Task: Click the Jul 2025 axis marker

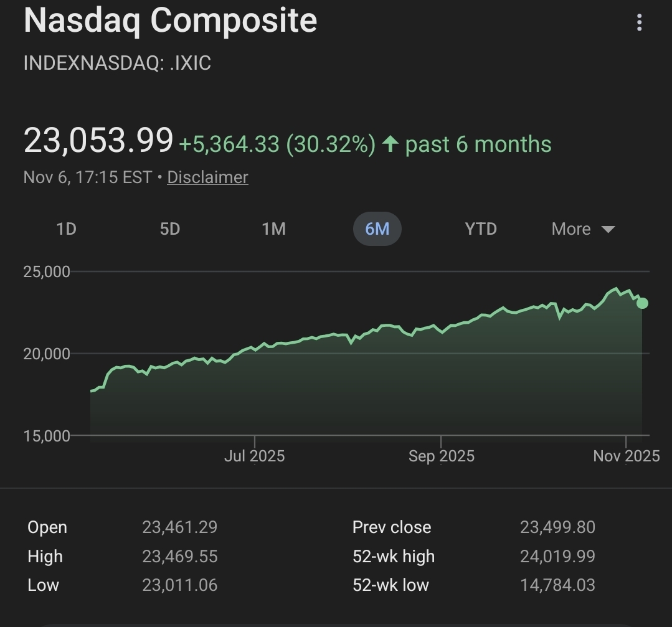Action: point(254,456)
